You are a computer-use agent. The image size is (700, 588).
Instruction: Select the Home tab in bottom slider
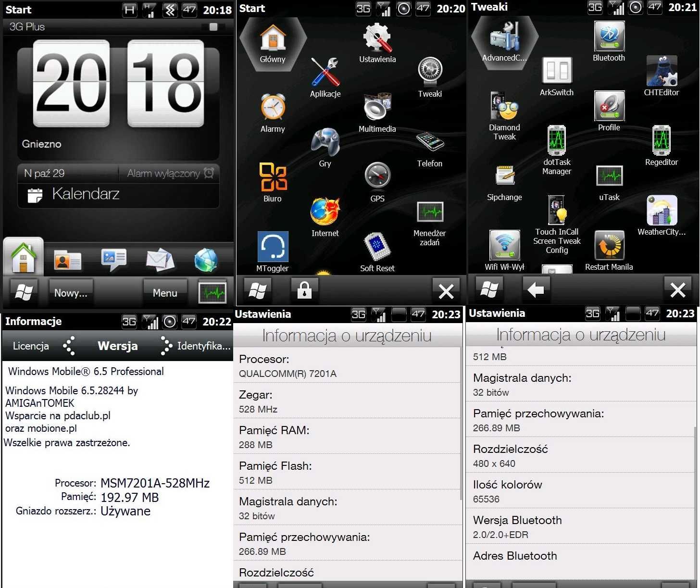[23, 258]
